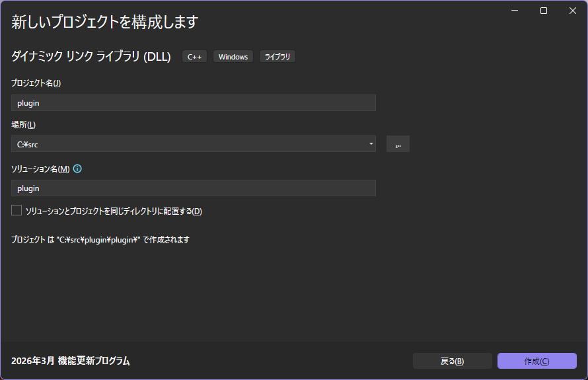Focus the solution name field
This screenshot has width=588, height=380.
(x=194, y=188)
